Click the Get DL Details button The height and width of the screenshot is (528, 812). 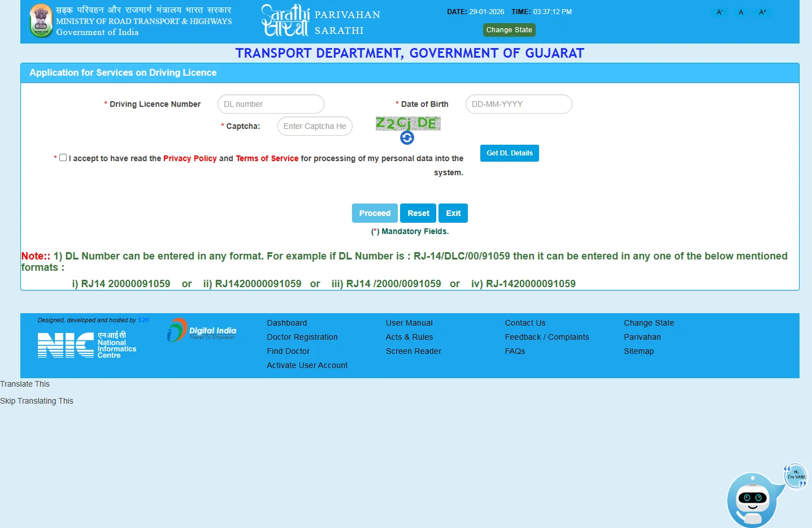pyautogui.click(x=509, y=153)
